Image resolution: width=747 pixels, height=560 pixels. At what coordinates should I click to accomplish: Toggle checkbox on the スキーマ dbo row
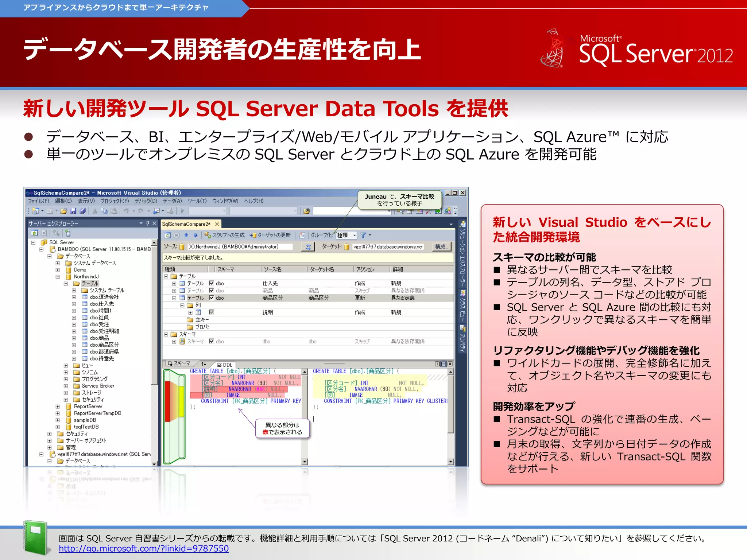(x=212, y=341)
